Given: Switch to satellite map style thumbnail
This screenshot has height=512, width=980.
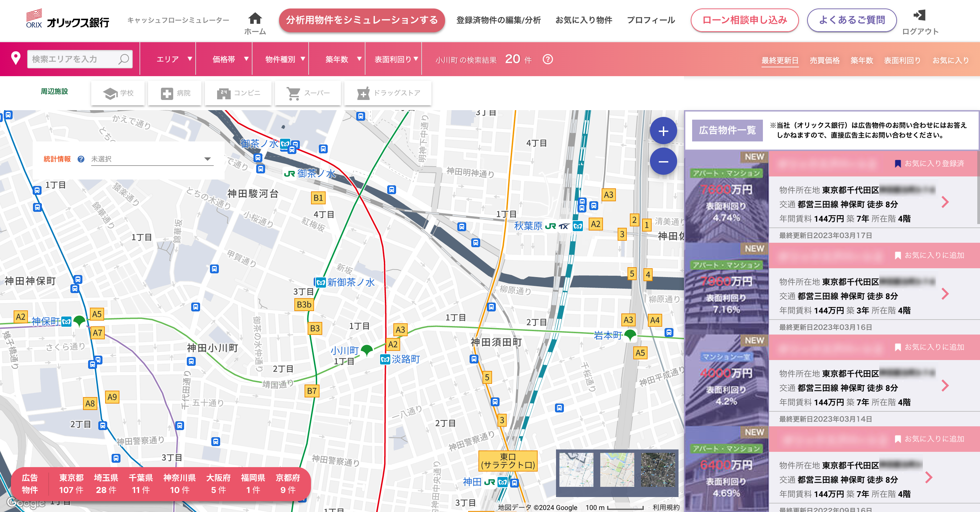Looking at the screenshot, I should click(658, 470).
